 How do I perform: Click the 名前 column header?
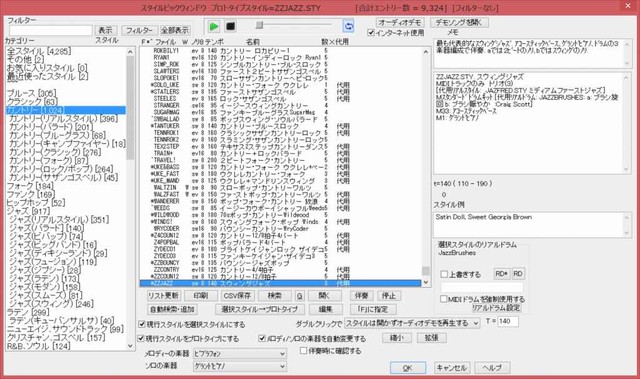(x=253, y=42)
